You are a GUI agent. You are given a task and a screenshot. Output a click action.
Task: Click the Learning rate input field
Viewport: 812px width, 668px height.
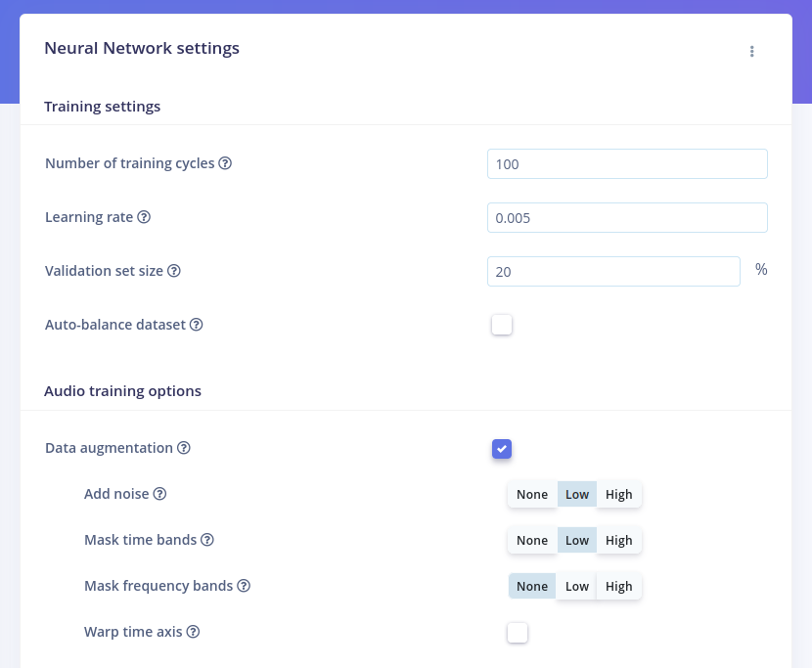pyautogui.click(x=627, y=217)
